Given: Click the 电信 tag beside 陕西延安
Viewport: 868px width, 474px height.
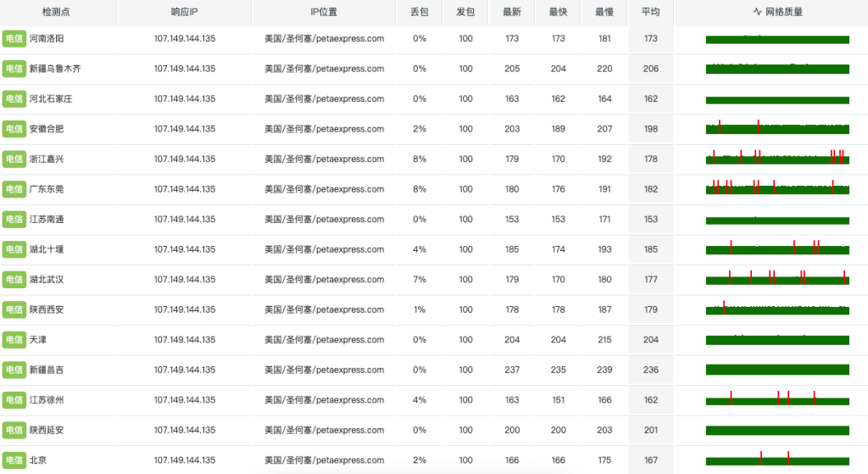Looking at the screenshot, I should pos(14,430).
